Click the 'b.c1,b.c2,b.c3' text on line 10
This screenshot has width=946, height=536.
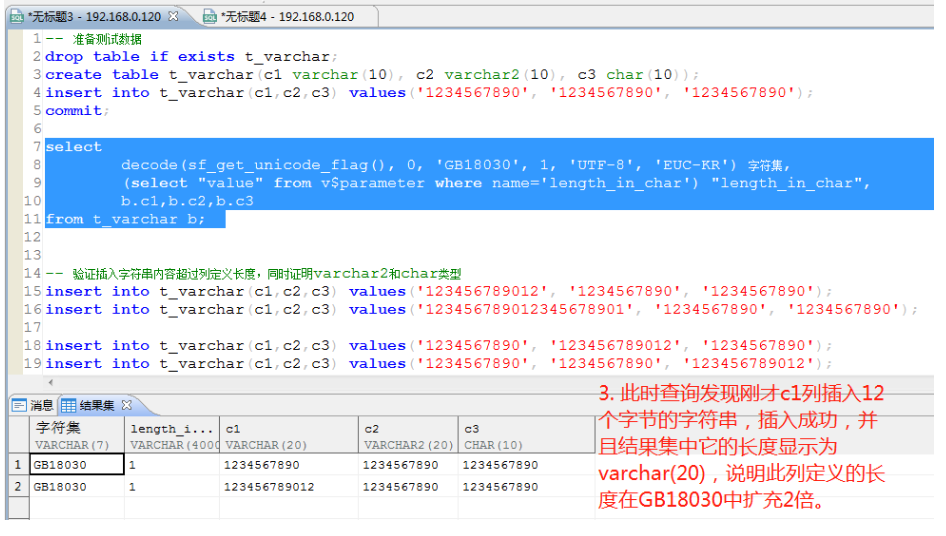coord(187,201)
